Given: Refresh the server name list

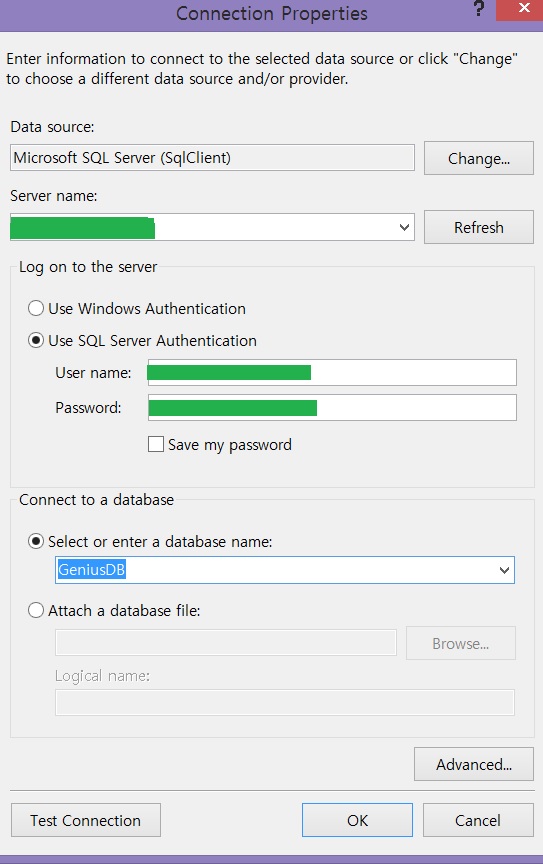Looking at the screenshot, I should (x=479, y=227).
